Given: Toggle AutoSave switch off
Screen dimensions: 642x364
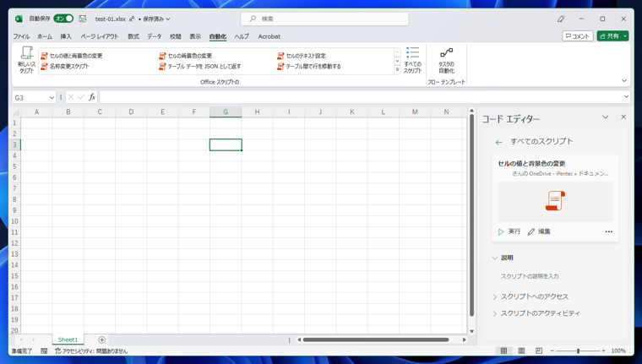Looking at the screenshot, I should 63,19.
